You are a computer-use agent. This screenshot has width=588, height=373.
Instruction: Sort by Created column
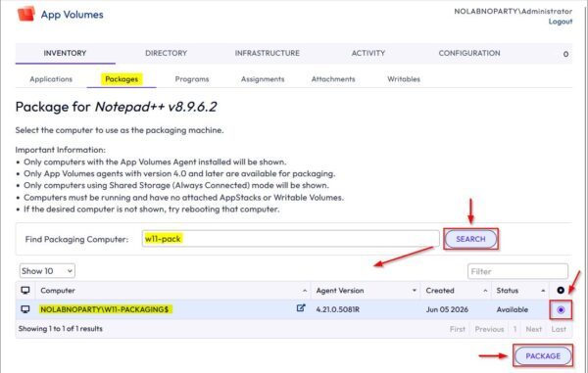tap(456, 290)
